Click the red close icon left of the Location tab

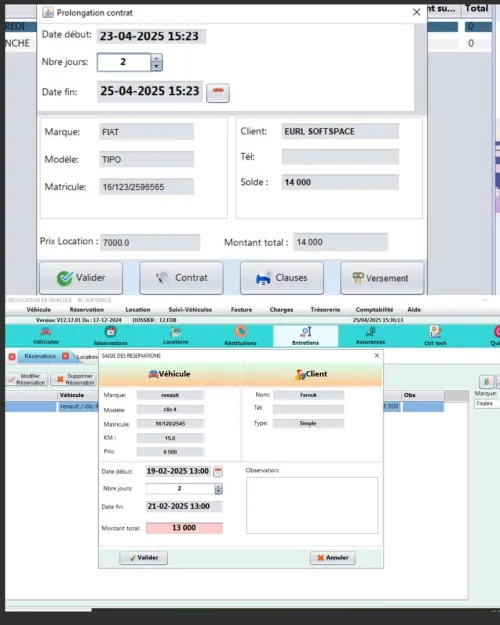pos(65,356)
